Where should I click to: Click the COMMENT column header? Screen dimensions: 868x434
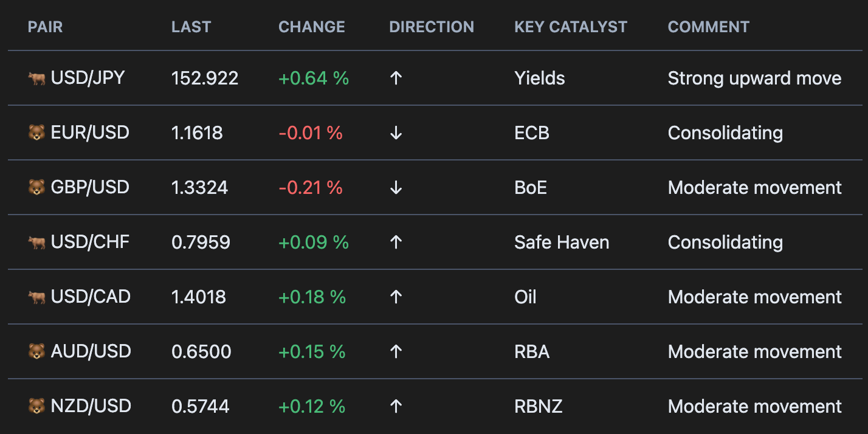[709, 27]
